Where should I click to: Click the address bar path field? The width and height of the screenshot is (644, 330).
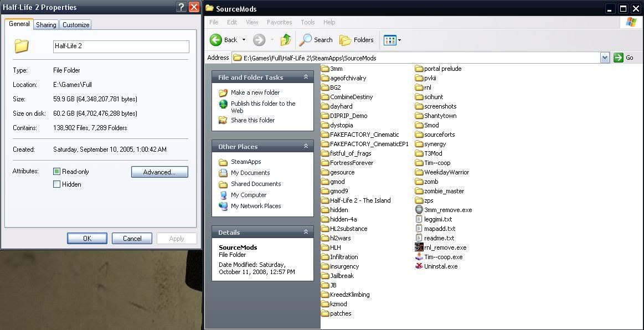(416, 58)
